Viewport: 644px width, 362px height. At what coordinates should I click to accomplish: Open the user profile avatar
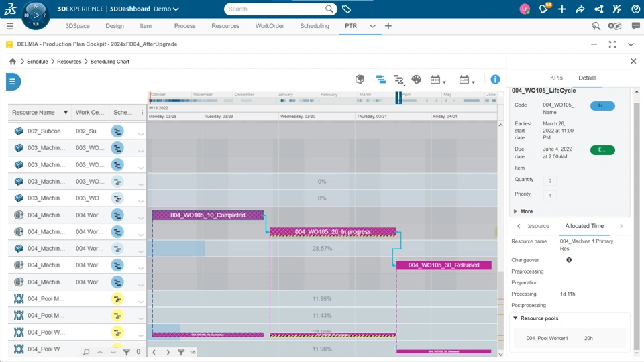pyautogui.click(x=525, y=9)
